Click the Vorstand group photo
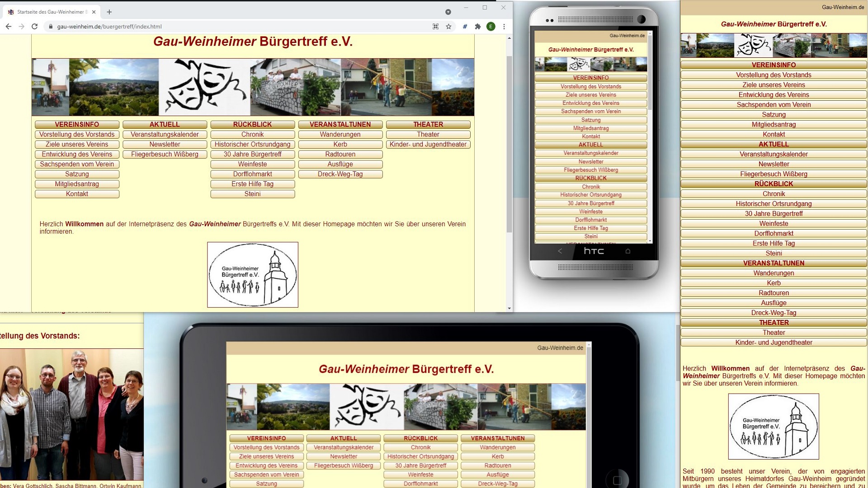The height and width of the screenshot is (488, 868). point(71,414)
